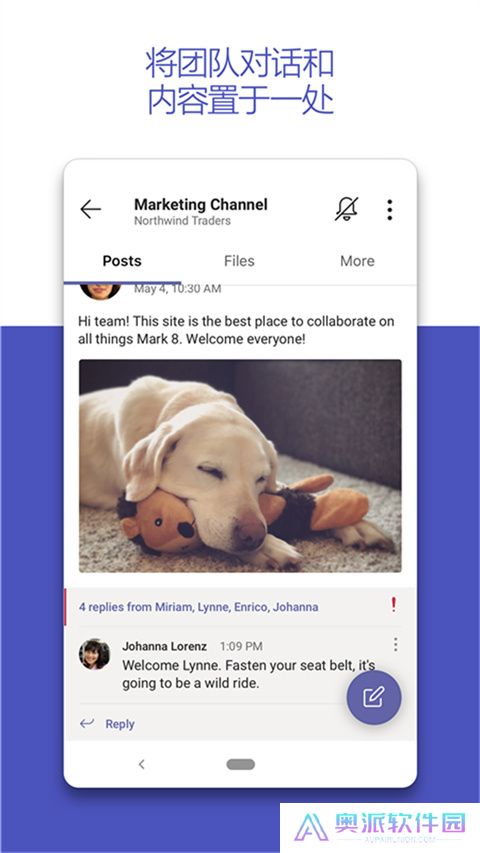Image resolution: width=480 pixels, height=853 pixels.
Task: Open options menu for Johanna's reply
Action: click(x=396, y=645)
